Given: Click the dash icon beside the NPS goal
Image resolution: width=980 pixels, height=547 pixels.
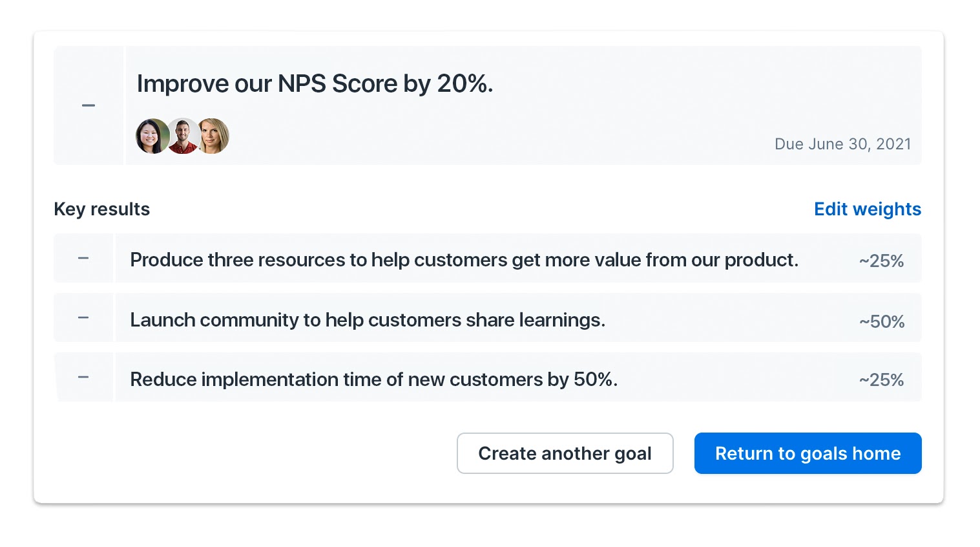Looking at the screenshot, I should pos(89,105).
